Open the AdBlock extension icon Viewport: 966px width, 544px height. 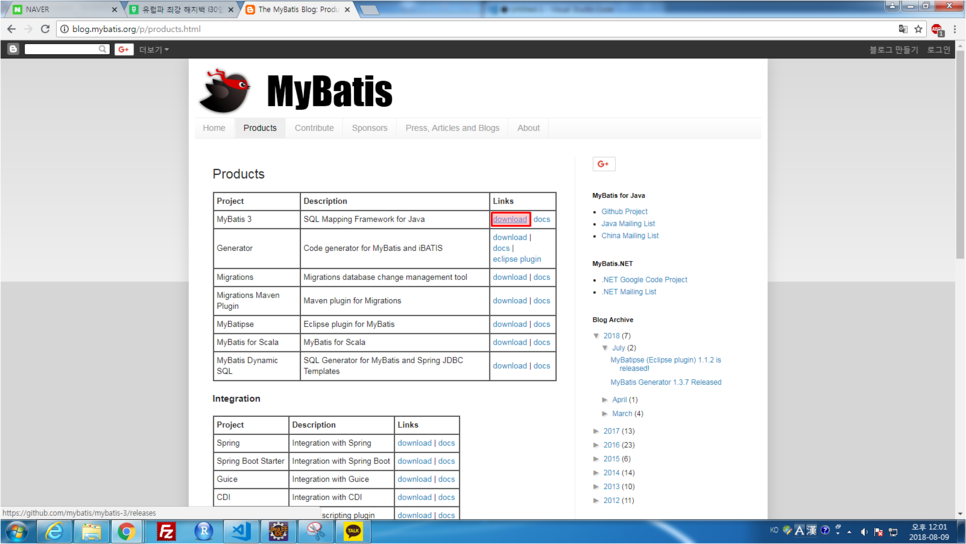click(937, 29)
